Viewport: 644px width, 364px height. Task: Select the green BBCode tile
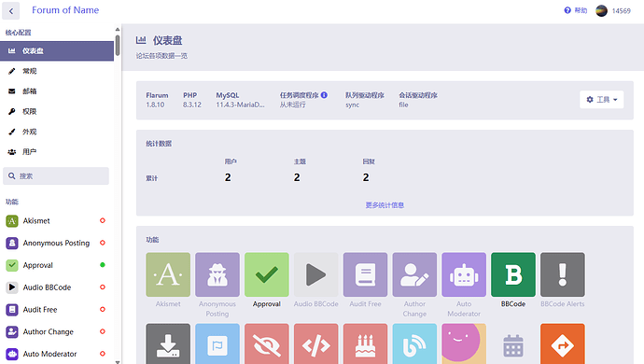(x=513, y=274)
